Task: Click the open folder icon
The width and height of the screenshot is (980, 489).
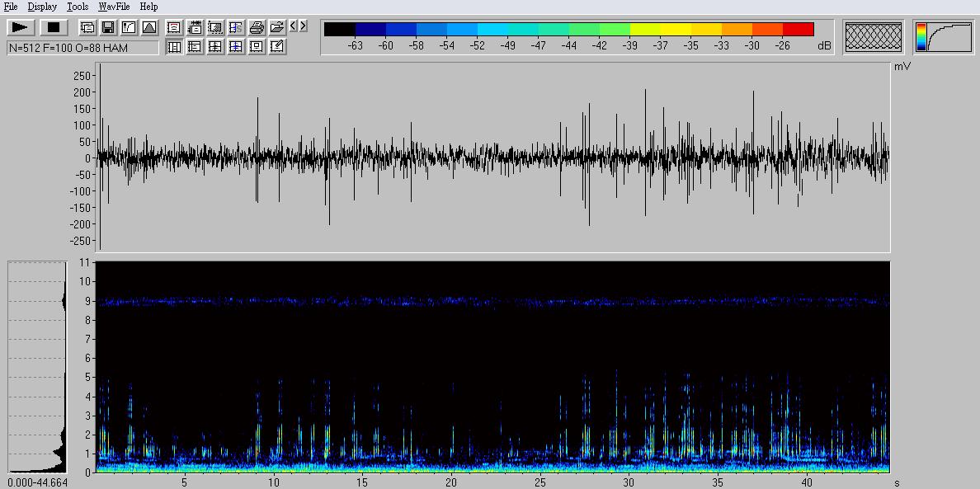Action: [x=277, y=27]
